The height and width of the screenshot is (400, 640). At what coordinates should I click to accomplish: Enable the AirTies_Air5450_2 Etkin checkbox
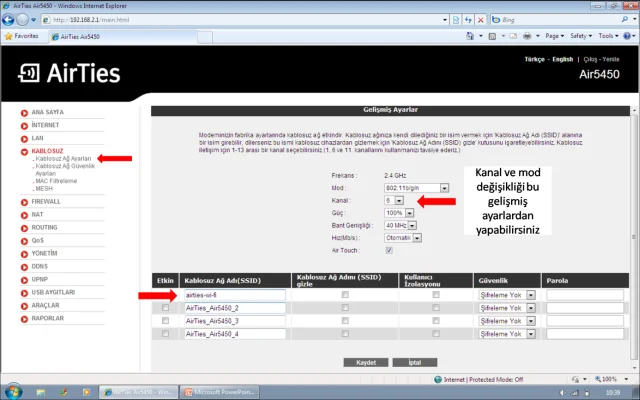coord(165,308)
